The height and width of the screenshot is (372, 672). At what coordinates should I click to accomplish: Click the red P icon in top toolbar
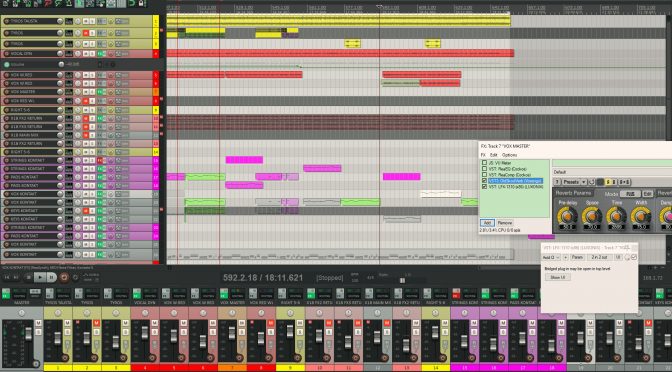coord(48,3)
